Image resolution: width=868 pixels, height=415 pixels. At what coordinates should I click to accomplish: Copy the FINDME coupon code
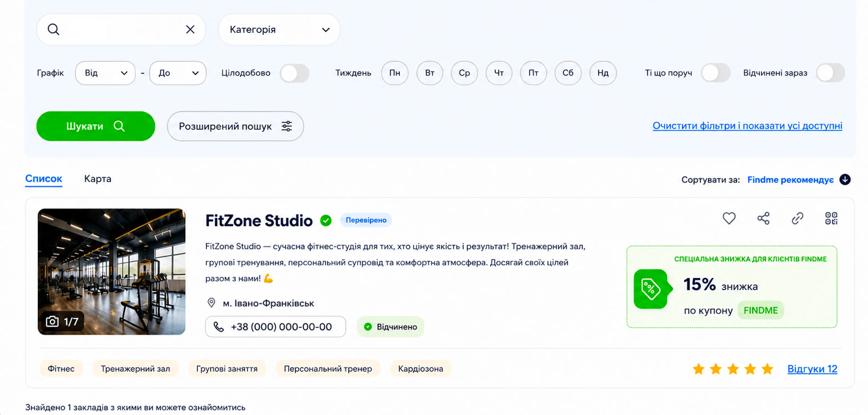click(760, 310)
